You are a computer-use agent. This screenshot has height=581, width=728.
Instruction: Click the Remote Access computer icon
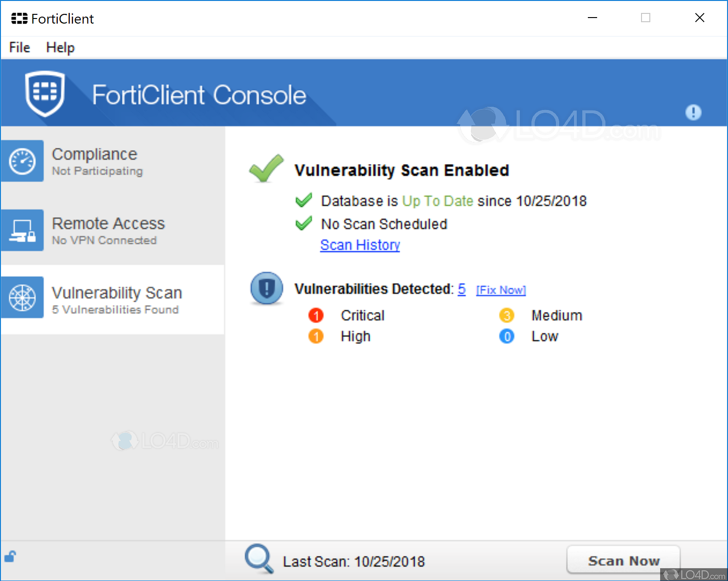click(x=22, y=230)
